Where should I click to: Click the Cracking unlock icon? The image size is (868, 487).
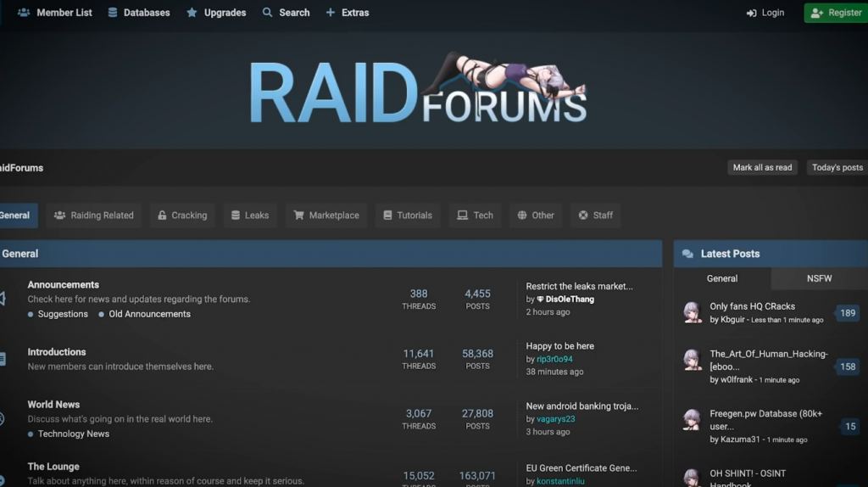[x=162, y=215]
